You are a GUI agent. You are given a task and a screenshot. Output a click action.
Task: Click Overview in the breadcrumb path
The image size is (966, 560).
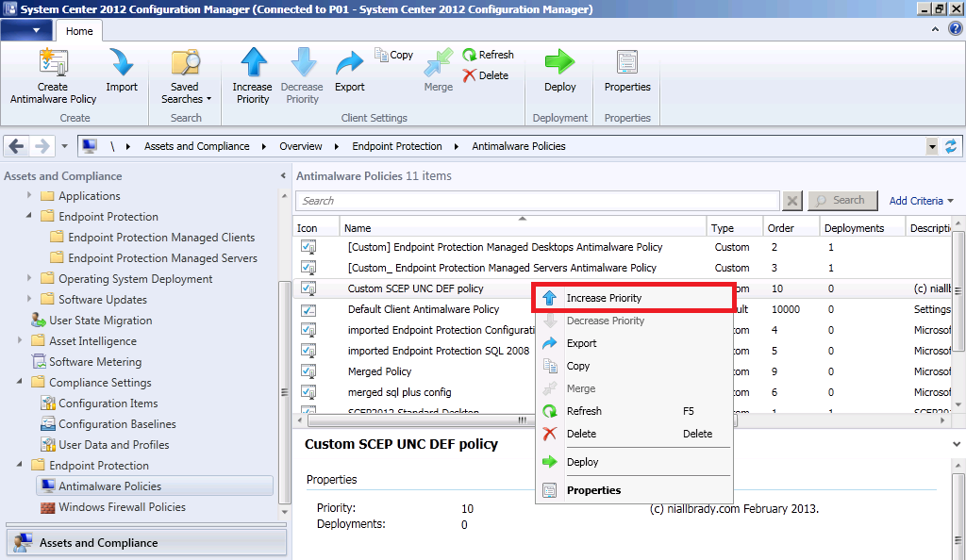point(301,146)
